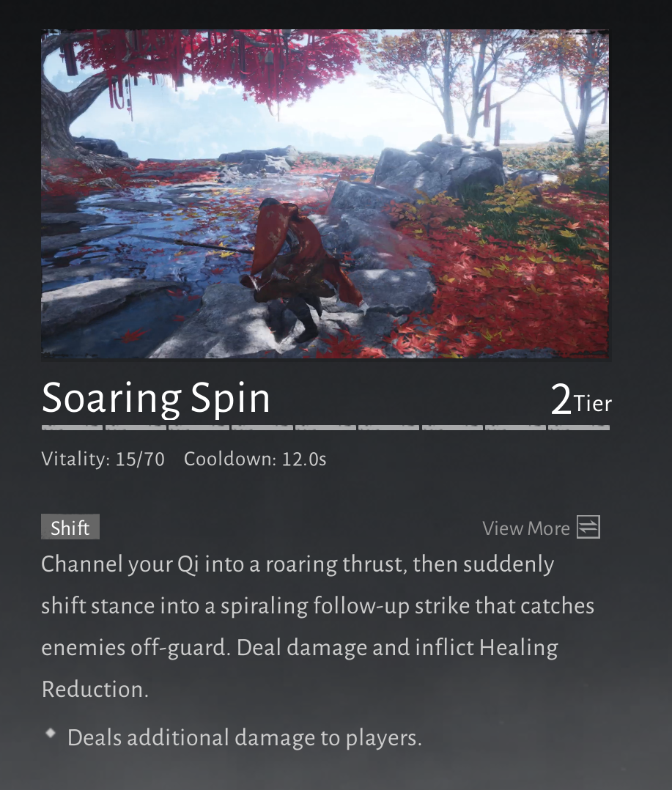
Task: Click the eighth segment of the tier bar
Action: point(516,428)
